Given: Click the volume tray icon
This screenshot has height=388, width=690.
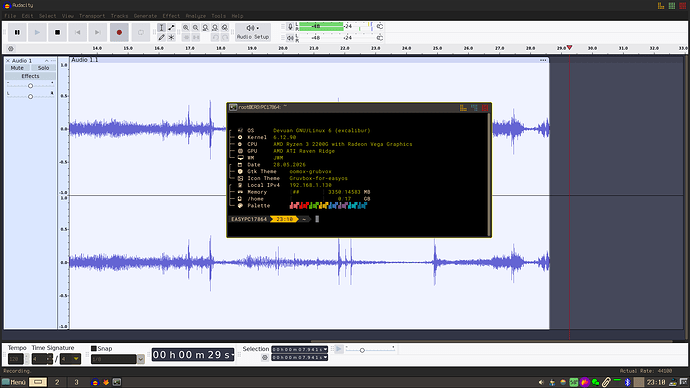Looking at the screenshot, I should click(541, 382).
